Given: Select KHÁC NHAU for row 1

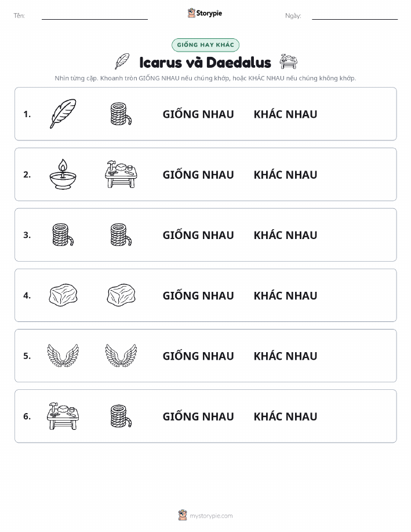Looking at the screenshot, I should point(285,114).
